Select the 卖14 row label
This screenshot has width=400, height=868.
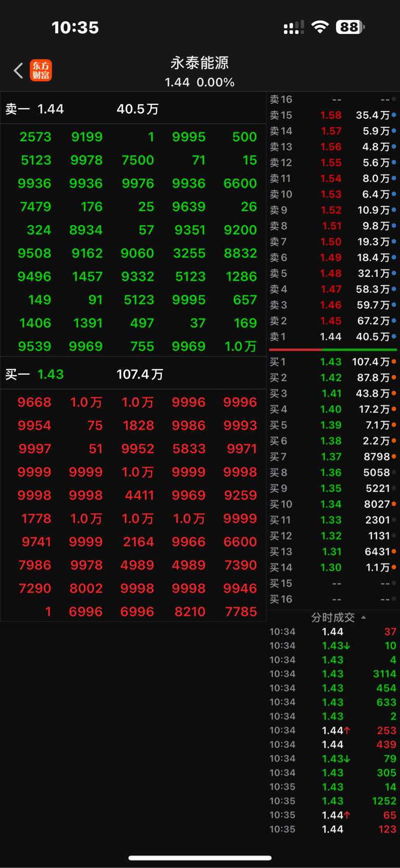pos(281,131)
